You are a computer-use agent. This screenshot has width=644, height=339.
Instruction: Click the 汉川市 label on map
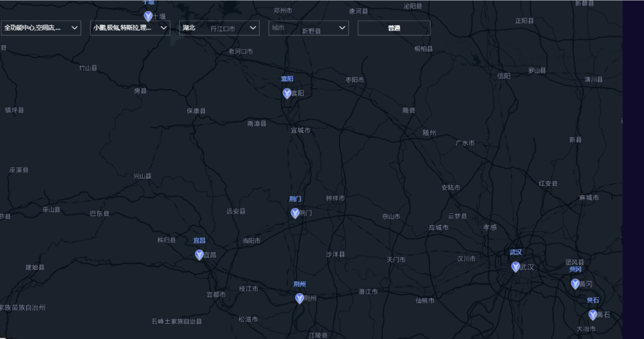point(466,258)
